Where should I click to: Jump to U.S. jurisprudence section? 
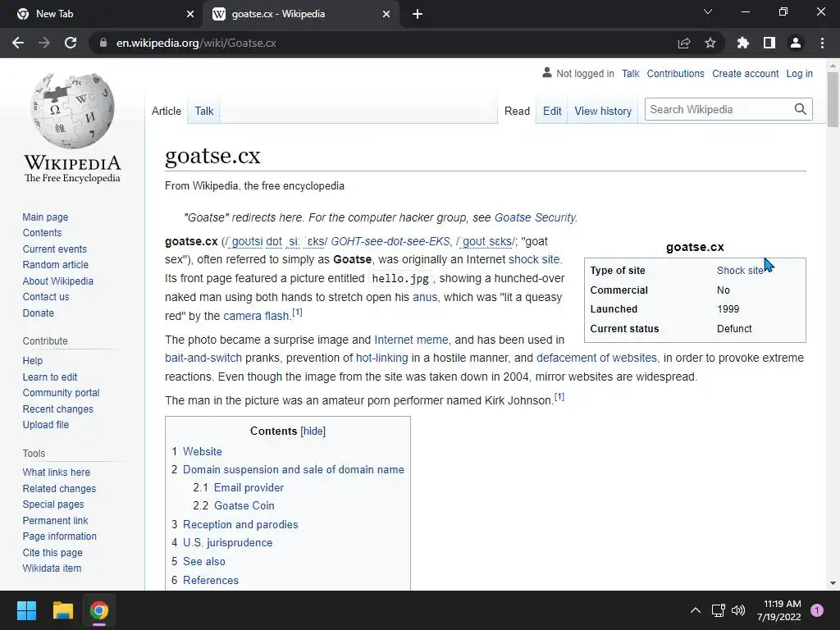[228, 543]
